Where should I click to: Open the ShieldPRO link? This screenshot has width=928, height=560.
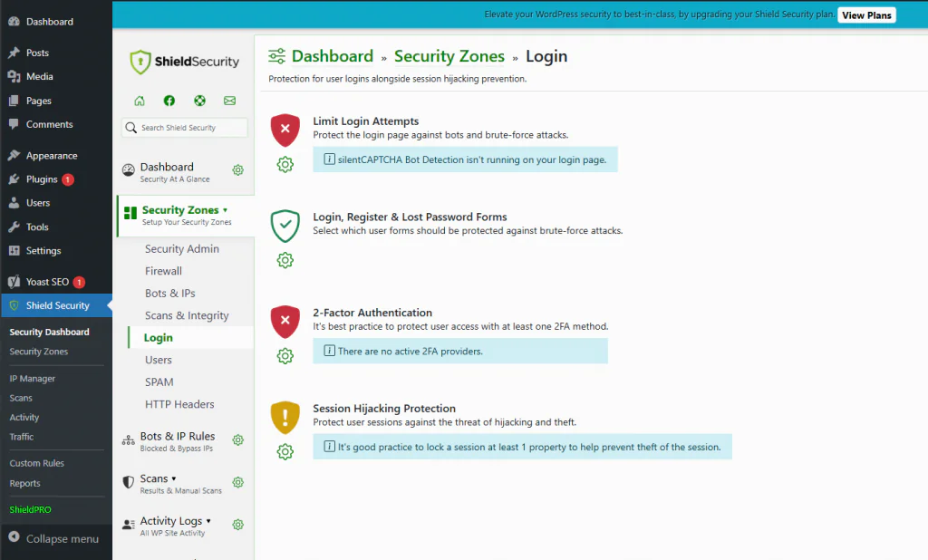30,509
